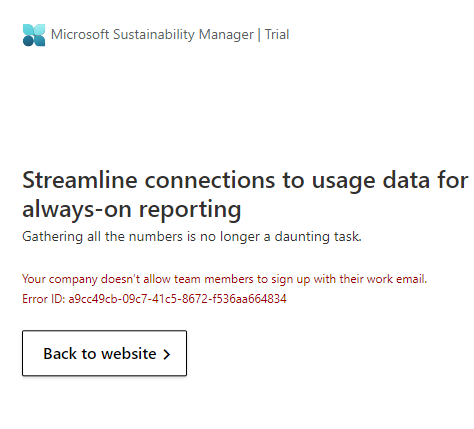The height and width of the screenshot is (429, 474).
Task: Select the "Microsoft Sustainability Manager" header title
Action: tap(152, 35)
